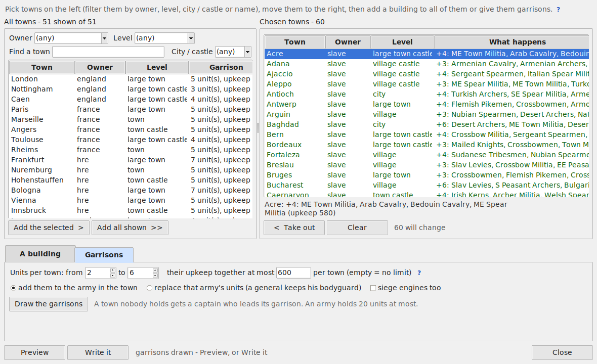This screenshot has width=597, height=364.
Task: Select Caen row in all towns
Action: [x=131, y=99]
